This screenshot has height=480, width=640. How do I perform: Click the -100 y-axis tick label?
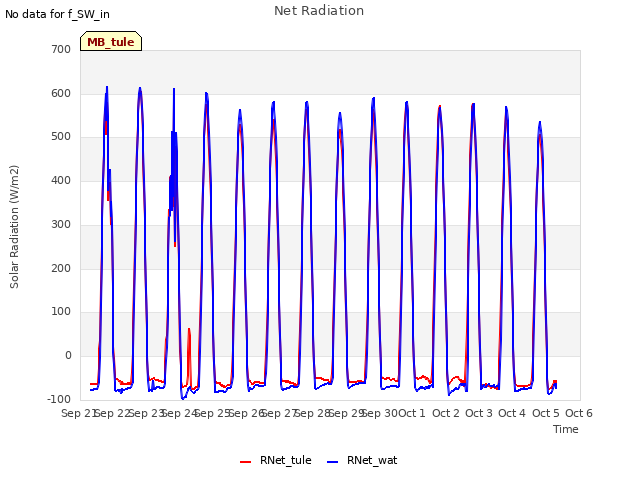tap(59, 399)
